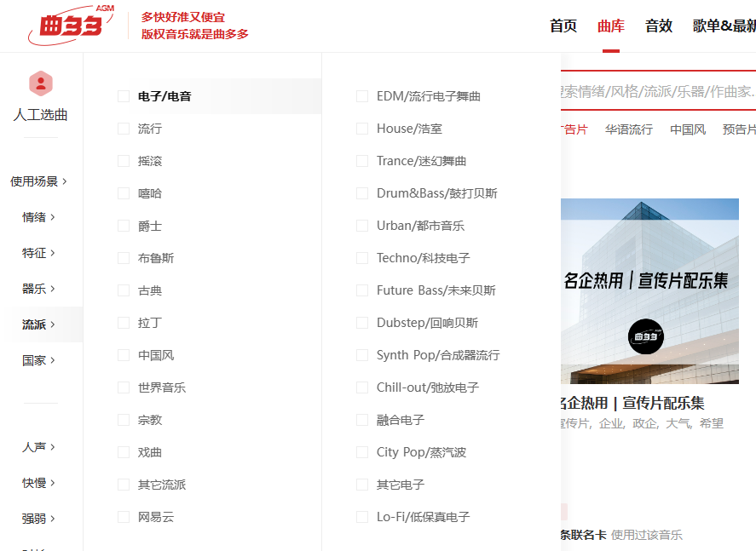The height and width of the screenshot is (551, 756).
Task: Expand the 人声 filter
Action: pyautogui.click(x=38, y=447)
